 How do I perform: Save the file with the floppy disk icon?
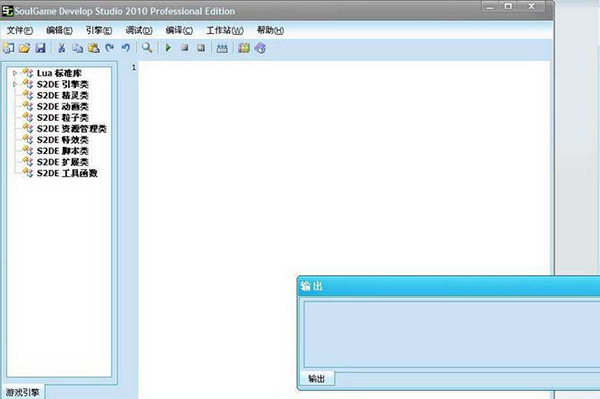pyautogui.click(x=40, y=48)
